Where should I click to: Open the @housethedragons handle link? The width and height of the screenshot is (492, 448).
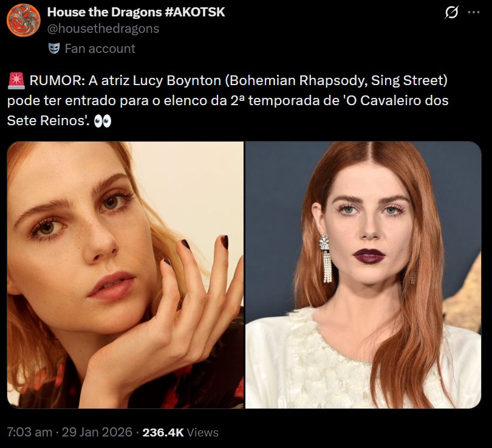[103, 29]
